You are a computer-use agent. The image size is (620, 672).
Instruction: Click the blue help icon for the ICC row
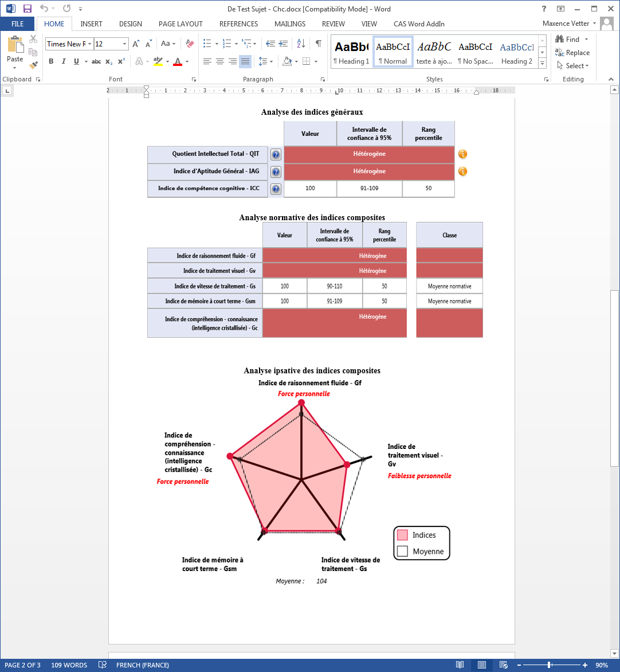276,189
